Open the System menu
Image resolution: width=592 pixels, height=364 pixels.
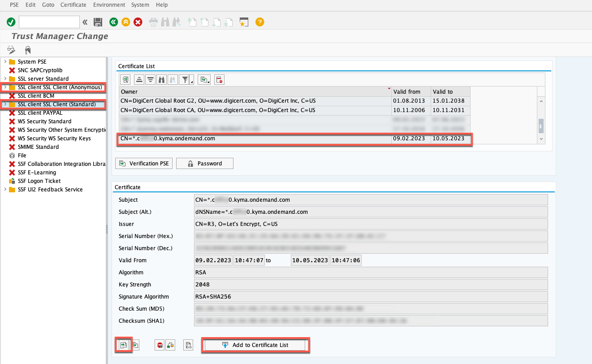(140, 5)
